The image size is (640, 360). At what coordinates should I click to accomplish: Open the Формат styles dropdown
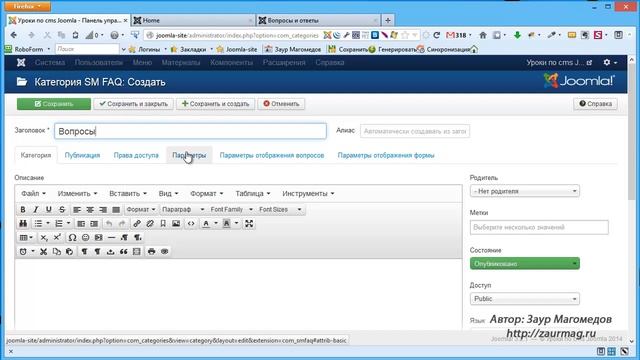(141, 209)
